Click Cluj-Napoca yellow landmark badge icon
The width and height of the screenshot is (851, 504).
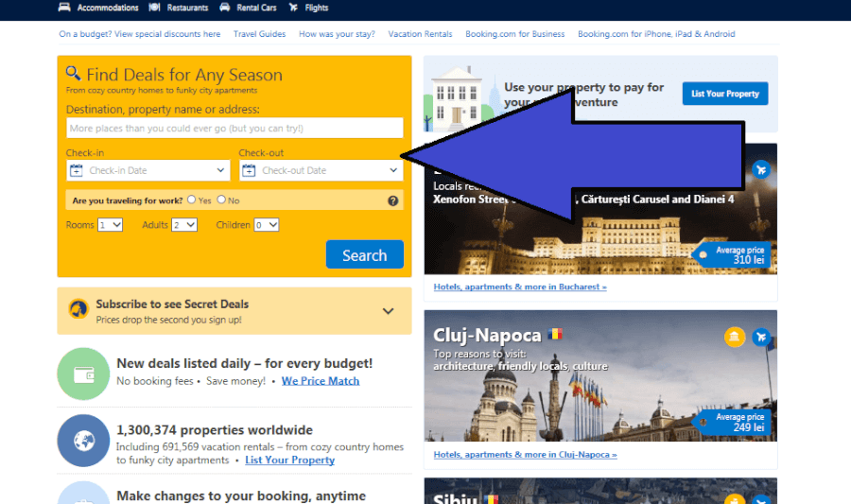735,337
